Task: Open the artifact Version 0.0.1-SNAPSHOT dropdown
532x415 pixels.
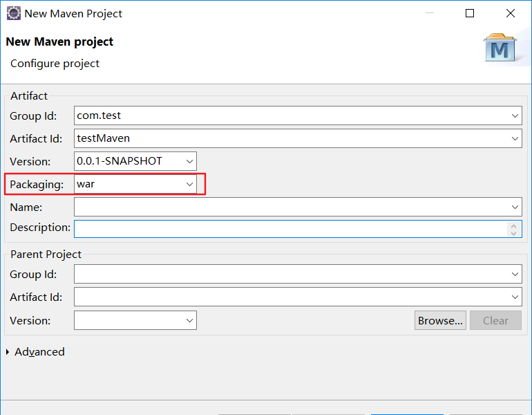Action: pyautogui.click(x=189, y=161)
